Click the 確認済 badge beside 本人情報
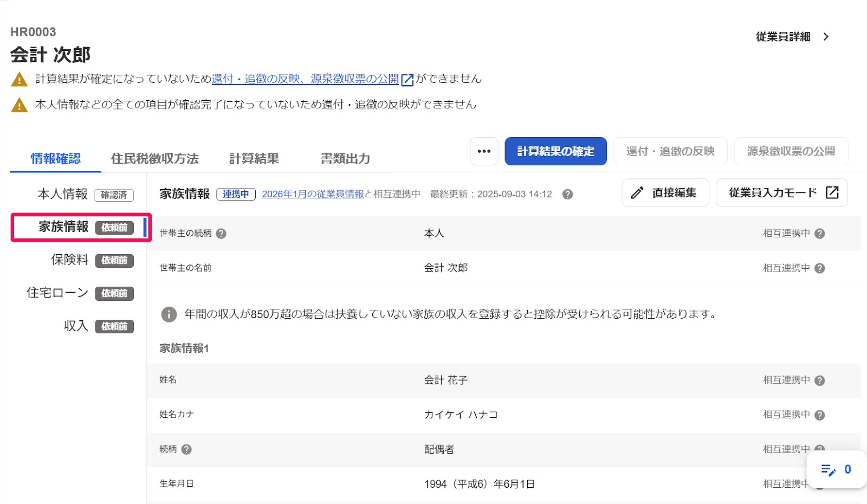The width and height of the screenshot is (867, 504). pyautogui.click(x=114, y=195)
